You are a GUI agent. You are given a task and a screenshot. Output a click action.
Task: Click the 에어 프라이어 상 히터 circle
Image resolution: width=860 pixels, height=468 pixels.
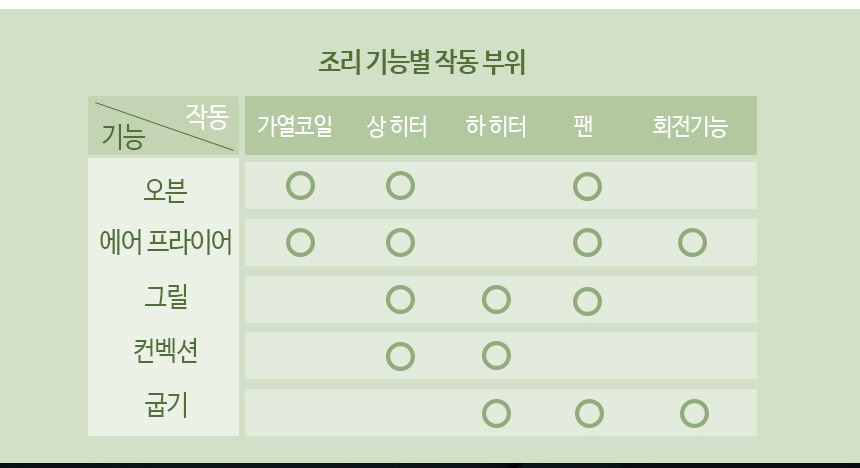pyautogui.click(x=400, y=242)
